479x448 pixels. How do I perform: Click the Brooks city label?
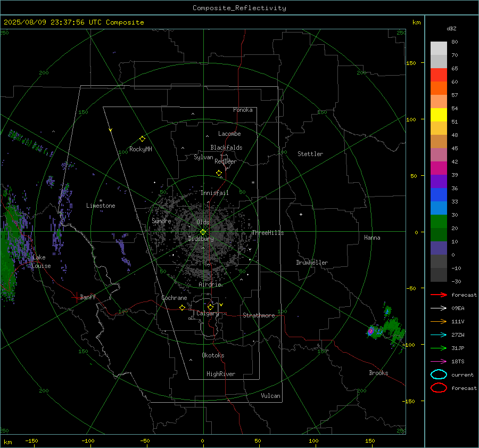[x=378, y=373]
